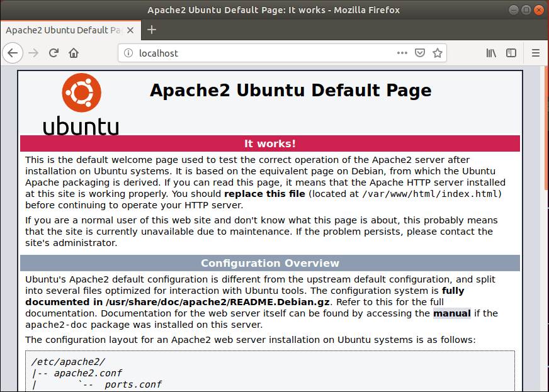The height and width of the screenshot is (392, 549).
Task: Open the Library view icon
Action: (491, 53)
